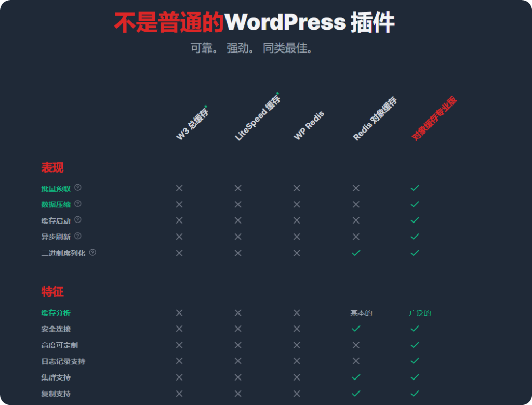Viewport: 532px width, 405px height.
Task: Click the WP Redis cross for 集群支持
Action: tap(297, 377)
